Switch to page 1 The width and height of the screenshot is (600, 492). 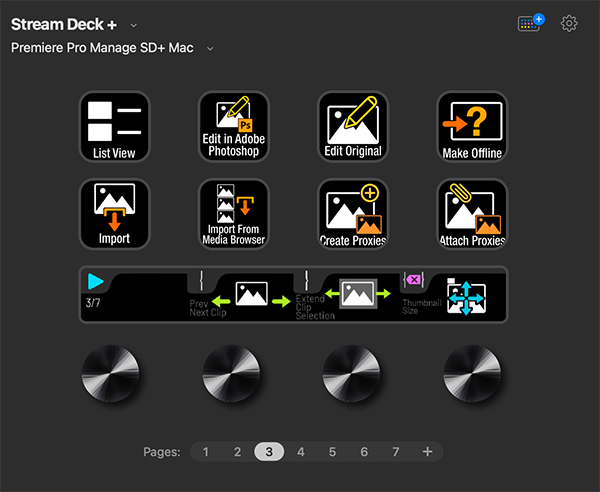click(x=206, y=452)
